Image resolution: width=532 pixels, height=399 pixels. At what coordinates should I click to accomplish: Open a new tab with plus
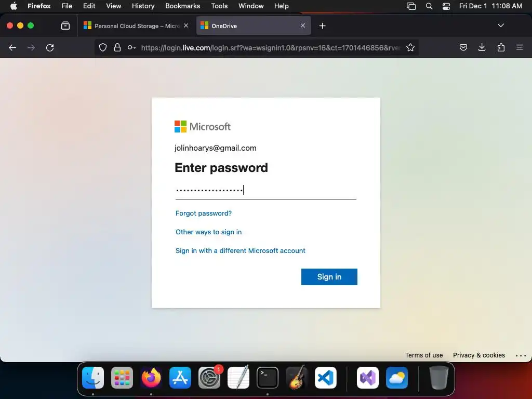pos(322,26)
